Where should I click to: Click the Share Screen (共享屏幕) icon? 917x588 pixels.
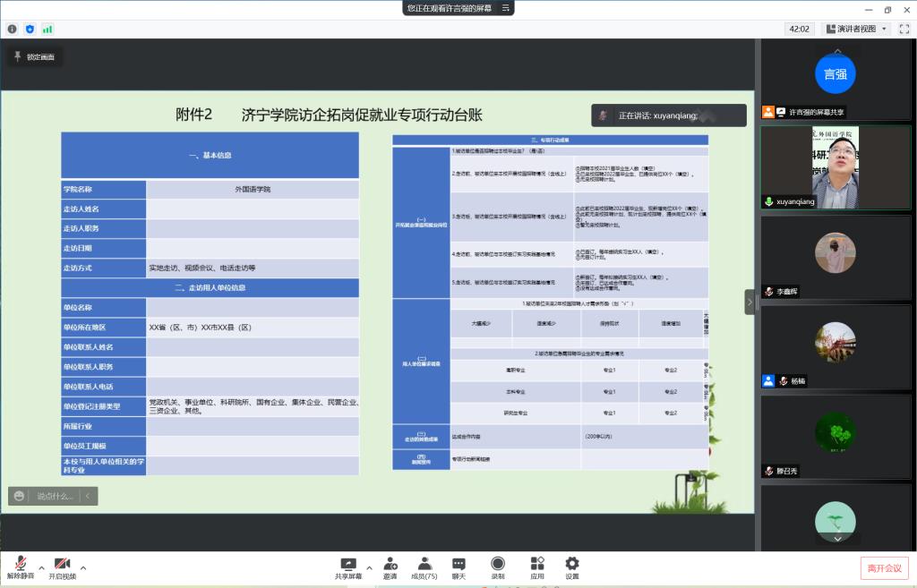pyautogui.click(x=348, y=564)
